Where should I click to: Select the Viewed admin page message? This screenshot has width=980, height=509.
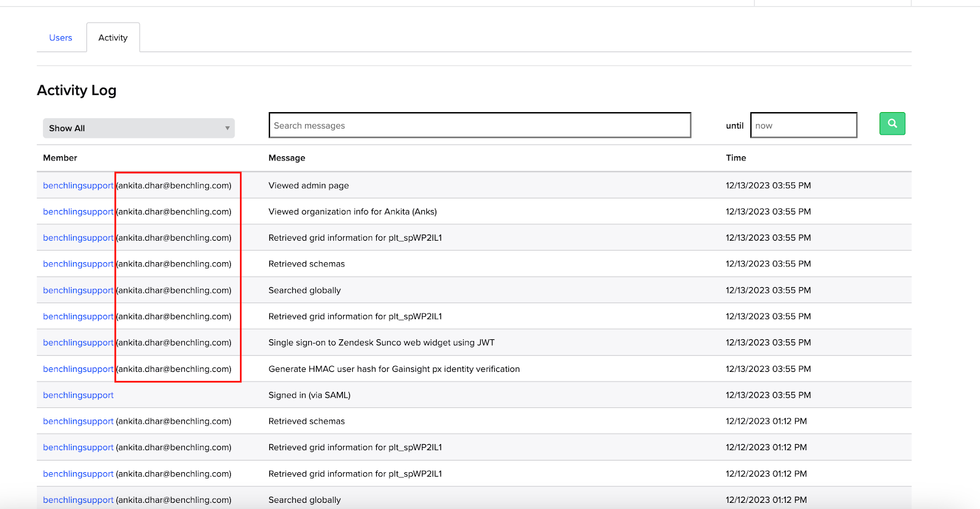(309, 186)
